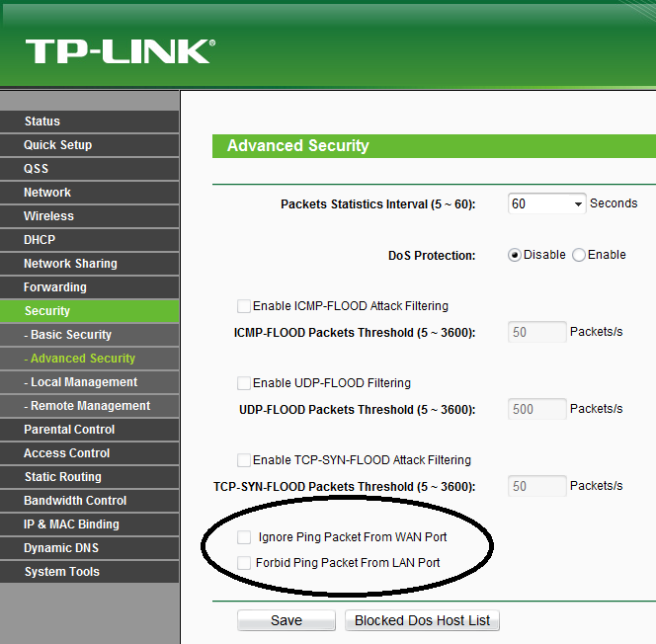Screen dimensions: 656x644
Task: Click the Seconds unit label
Action: tap(614, 203)
